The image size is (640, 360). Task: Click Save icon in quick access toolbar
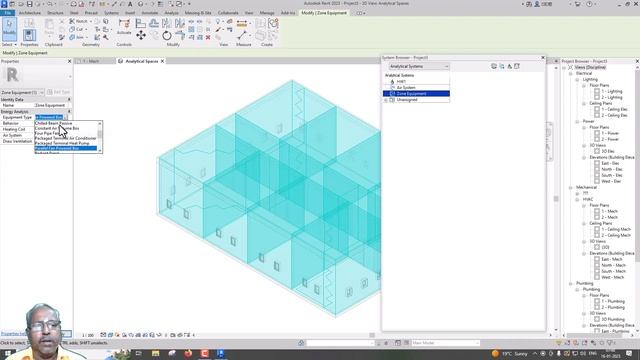(29, 4)
